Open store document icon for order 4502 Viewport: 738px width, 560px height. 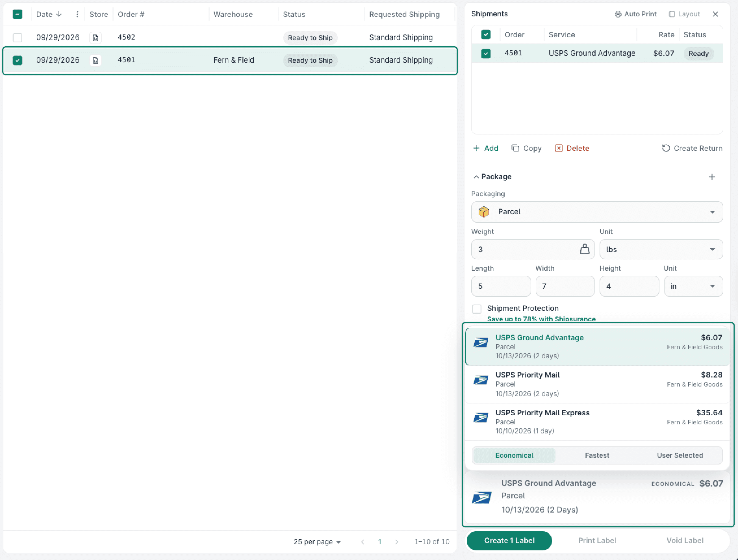coord(95,38)
